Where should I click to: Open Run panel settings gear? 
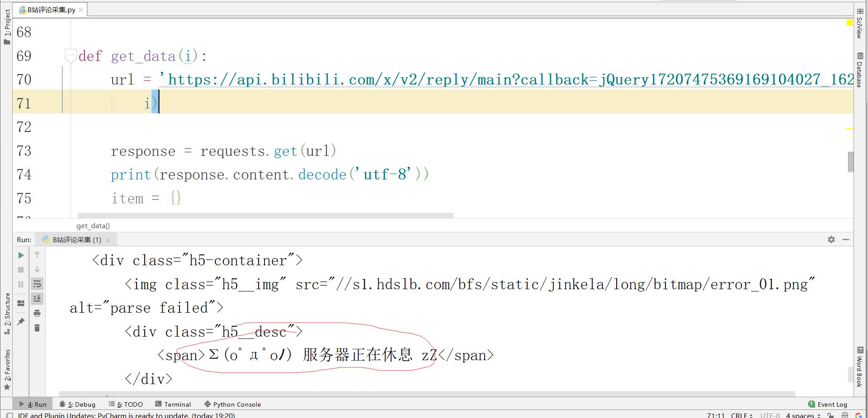pyautogui.click(x=831, y=240)
